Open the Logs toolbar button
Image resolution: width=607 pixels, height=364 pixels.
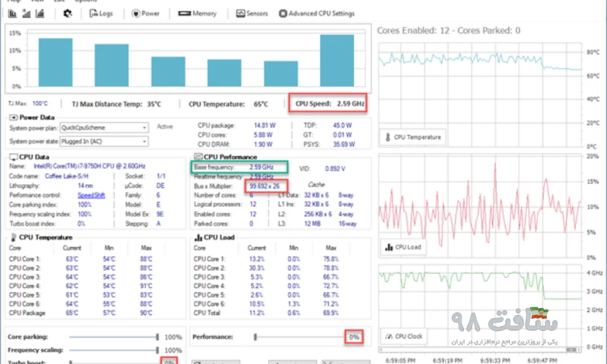click(100, 13)
